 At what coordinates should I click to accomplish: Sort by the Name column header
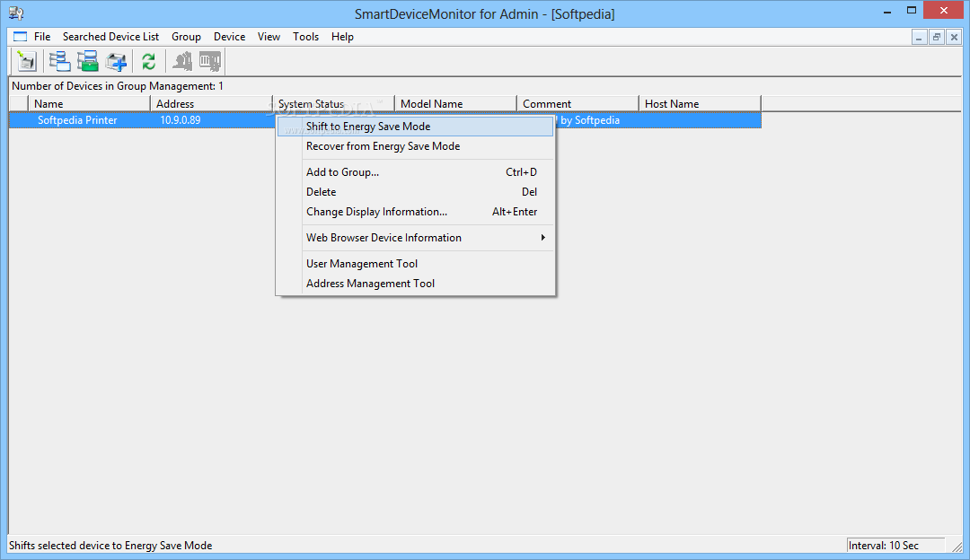[x=89, y=104]
